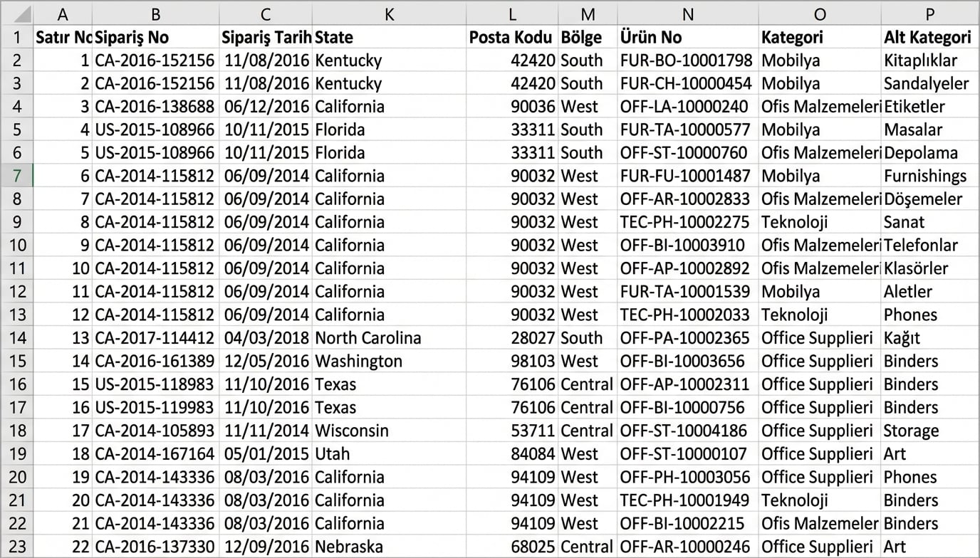Select the TEC-PH-10001949 cell
Viewport: 980px width, 558px height.
pyautogui.click(x=684, y=500)
